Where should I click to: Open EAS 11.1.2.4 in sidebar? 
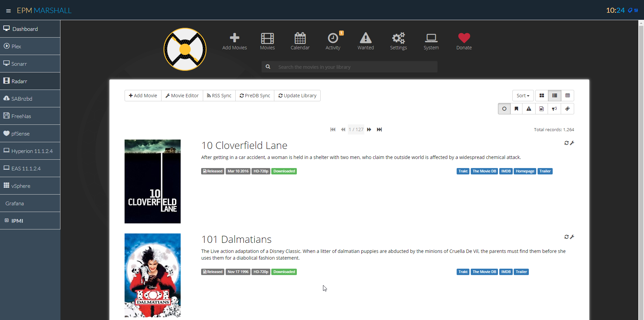click(x=30, y=168)
